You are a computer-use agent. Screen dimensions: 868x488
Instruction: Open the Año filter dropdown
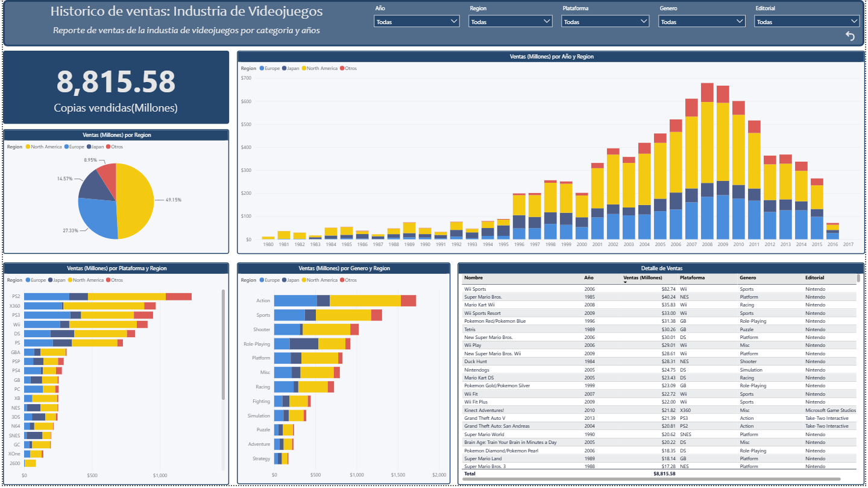click(417, 22)
